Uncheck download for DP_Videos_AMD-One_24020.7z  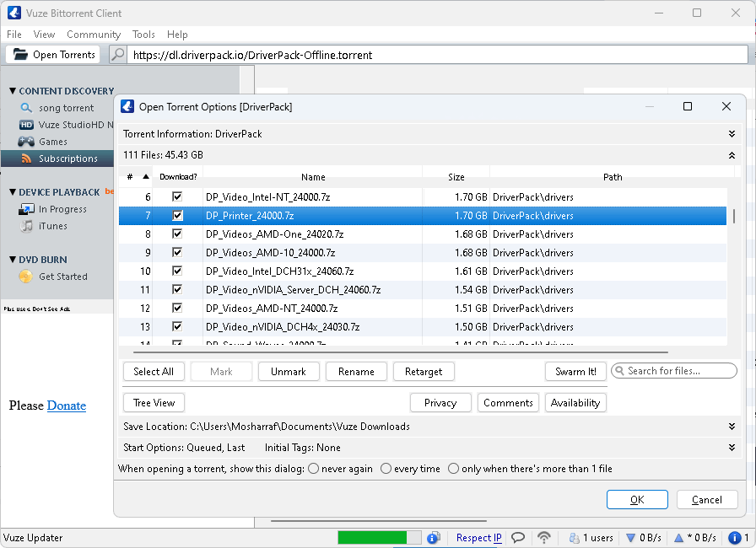[177, 234]
